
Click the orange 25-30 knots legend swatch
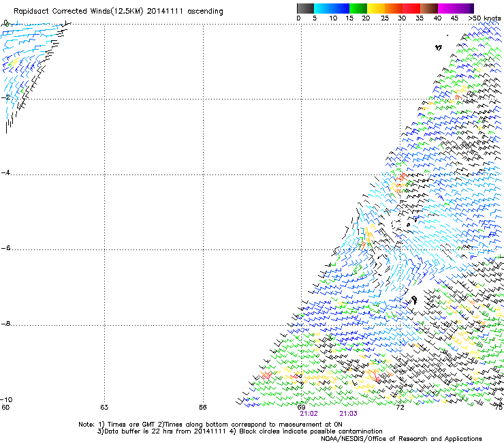[x=394, y=8]
